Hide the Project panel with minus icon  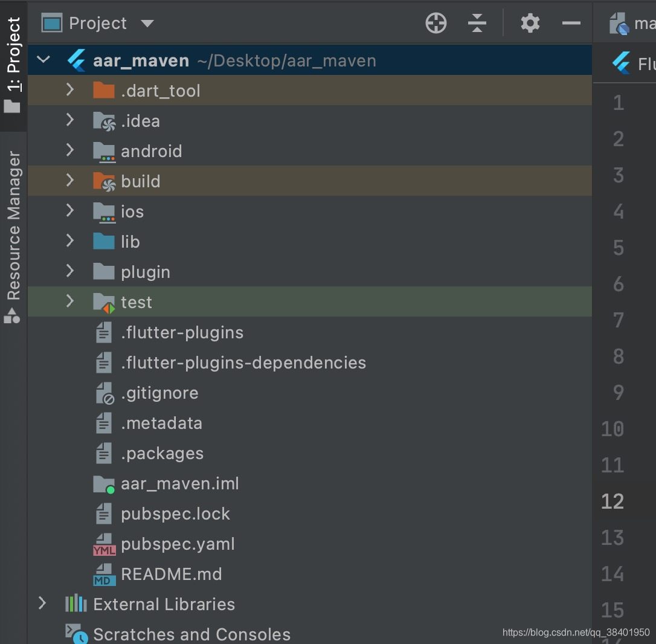coord(571,23)
